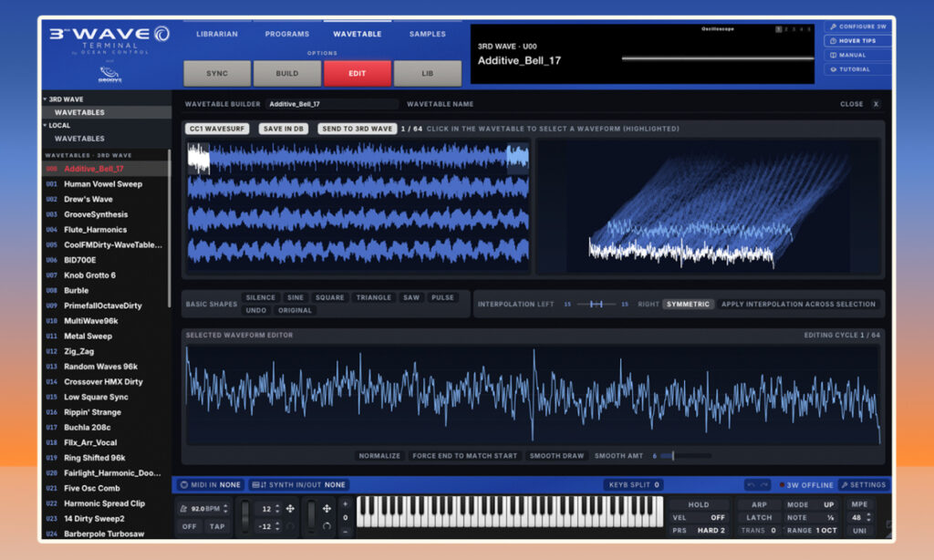Click Normalize button
This screenshot has width=934, height=560.
tap(379, 456)
